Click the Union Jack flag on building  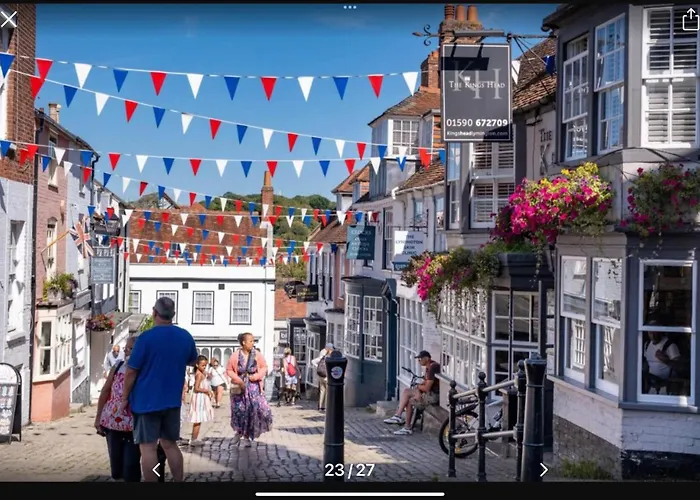click(81, 237)
